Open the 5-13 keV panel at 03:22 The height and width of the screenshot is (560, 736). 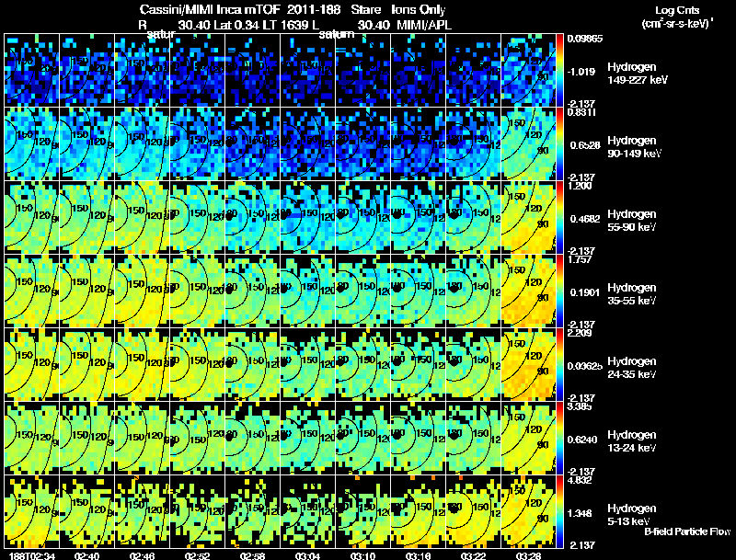(x=473, y=511)
